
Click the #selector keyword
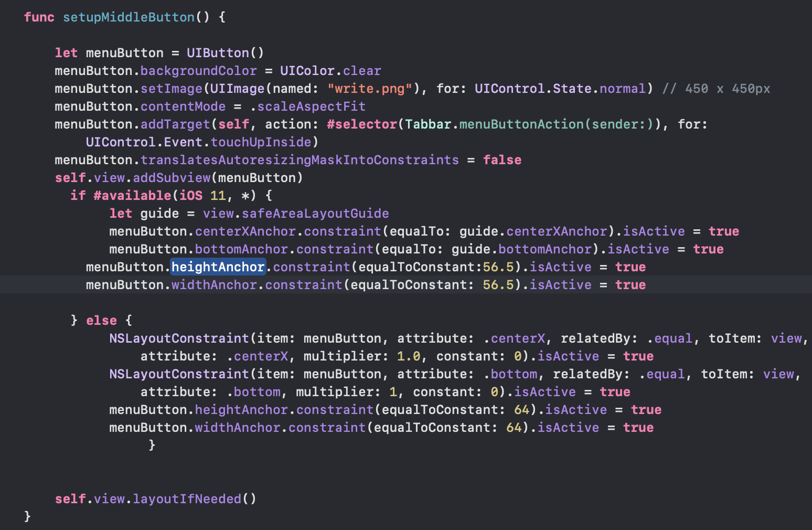(x=362, y=124)
